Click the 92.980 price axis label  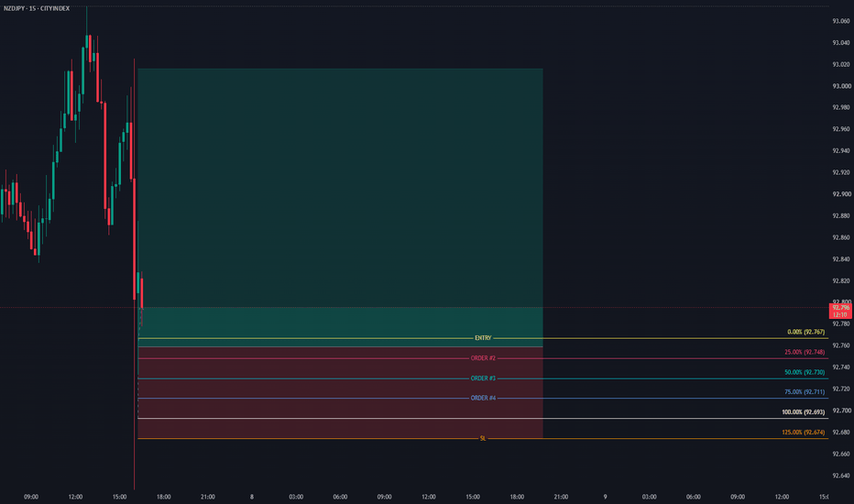click(841, 108)
